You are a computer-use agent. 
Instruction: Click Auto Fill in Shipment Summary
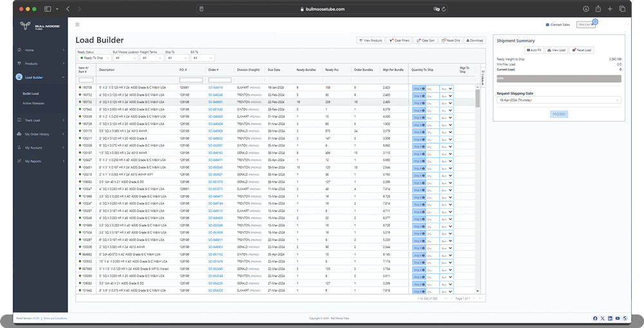pos(533,50)
